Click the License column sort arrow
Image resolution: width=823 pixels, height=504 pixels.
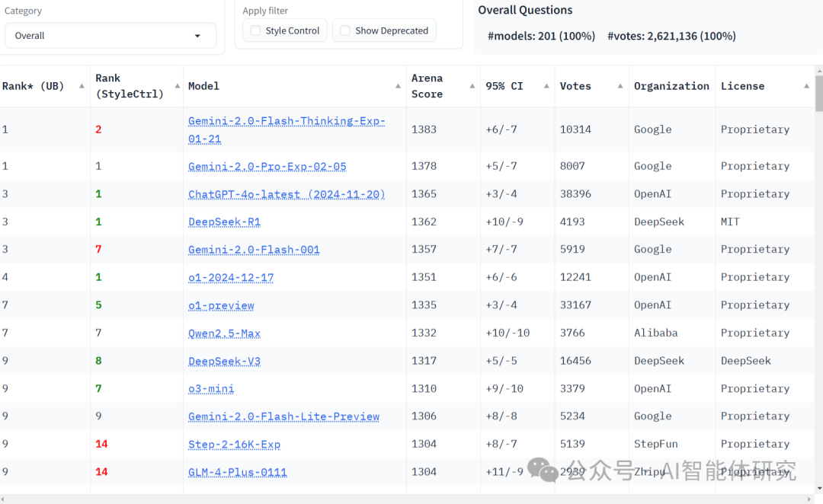click(806, 86)
